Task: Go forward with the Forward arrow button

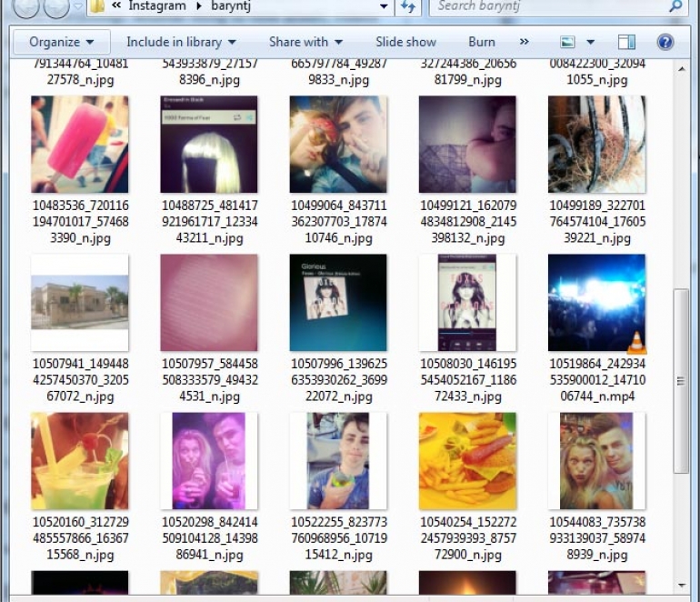Action: [x=56, y=6]
